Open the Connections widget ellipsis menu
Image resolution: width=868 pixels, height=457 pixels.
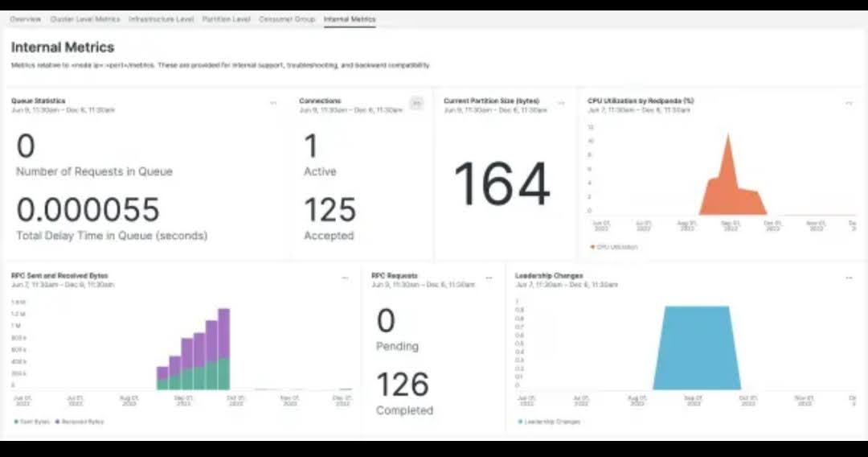416,103
